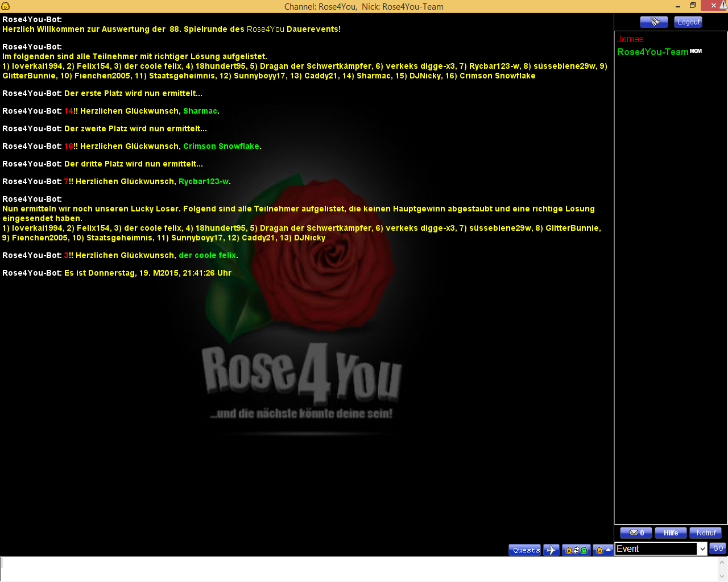
Task: Click the nickname Crimson Snowflake in chat
Action: click(221, 147)
